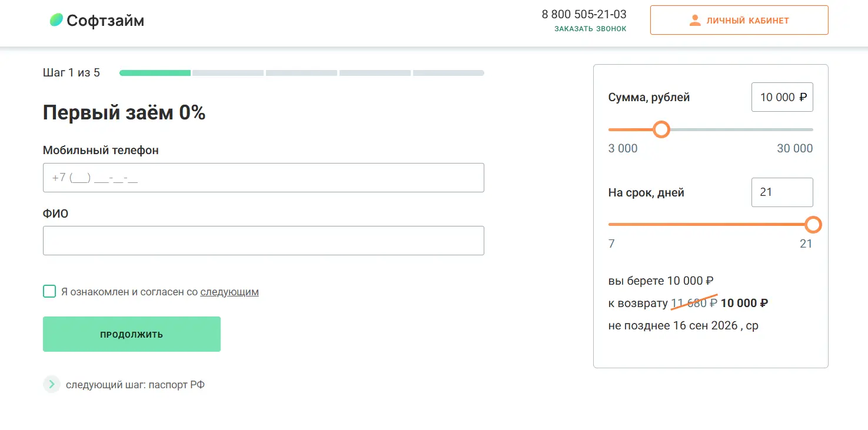Tick the Я ознакомлен и согласен checkbox
This screenshot has width=868, height=430.
[x=49, y=291]
